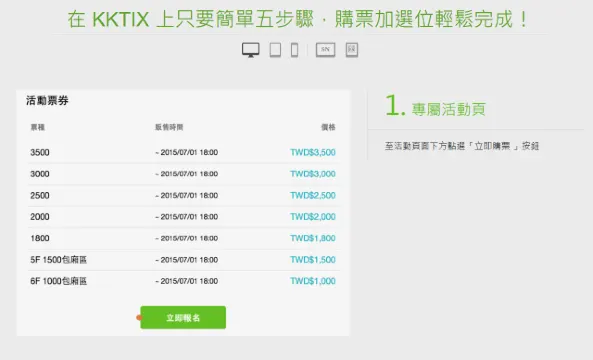The image size is (593, 360).
Task: Select the 2000 ticket type name
Action: click(40, 217)
